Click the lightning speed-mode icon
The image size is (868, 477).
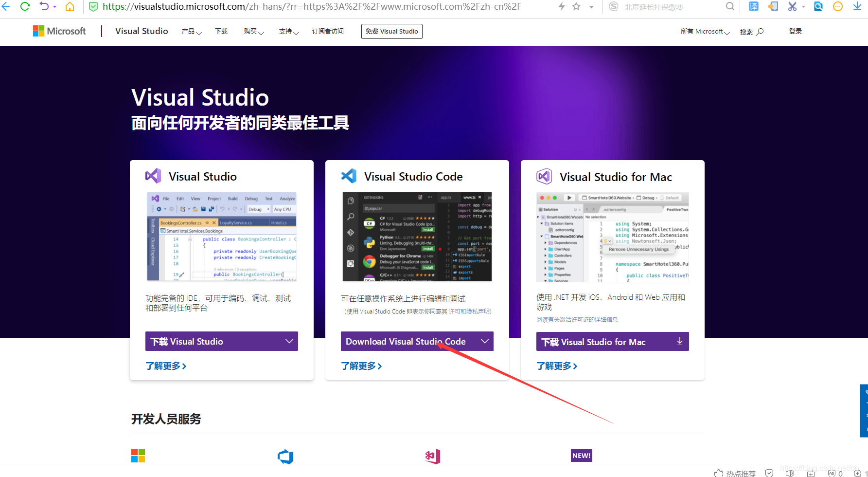[x=562, y=7]
